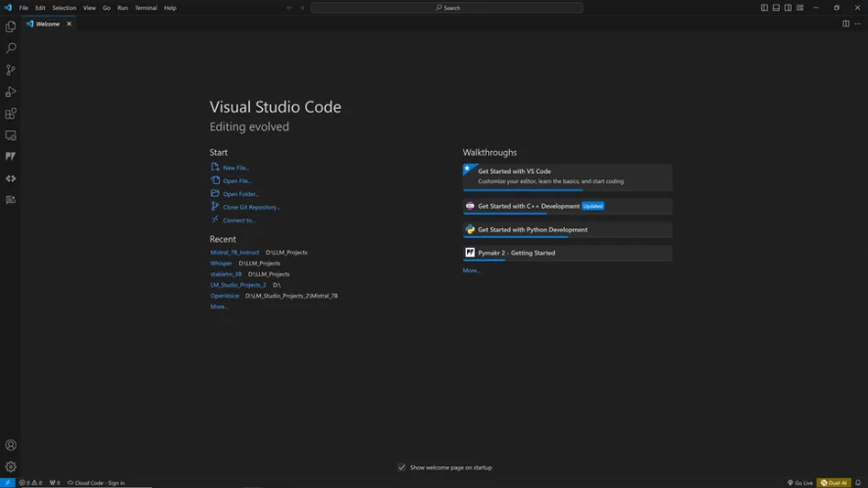
Task: Click the remote window indicator in status bar
Action: [x=7, y=483]
